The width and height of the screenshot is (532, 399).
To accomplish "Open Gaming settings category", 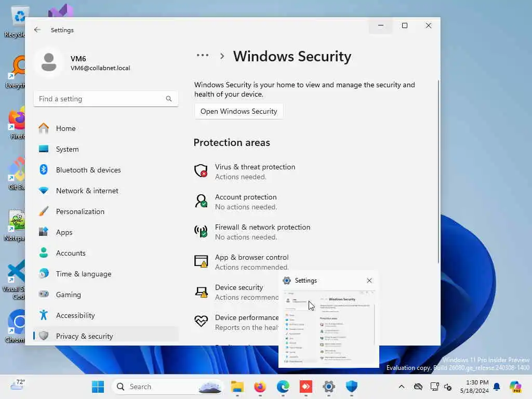I will [106, 295].
